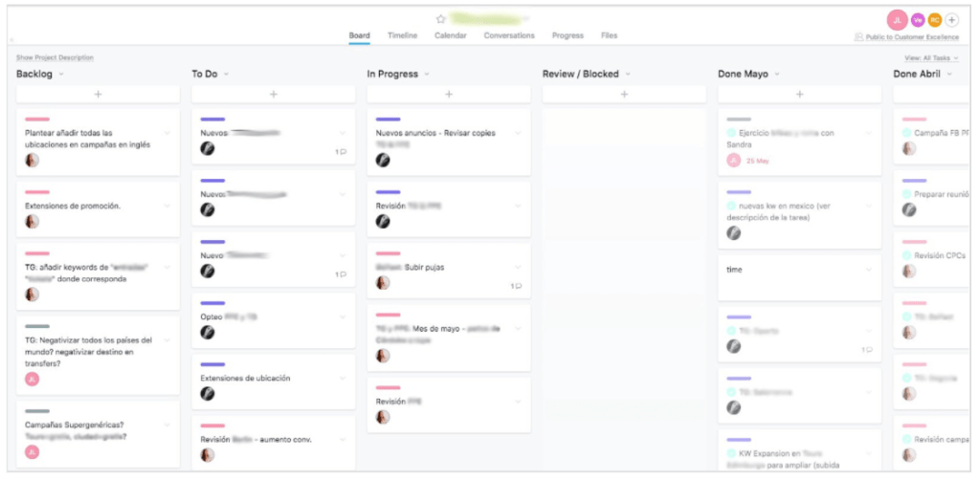Click assignee avatar on Plantear añadir card
The image size is (980, 479).
pos(32,160)
